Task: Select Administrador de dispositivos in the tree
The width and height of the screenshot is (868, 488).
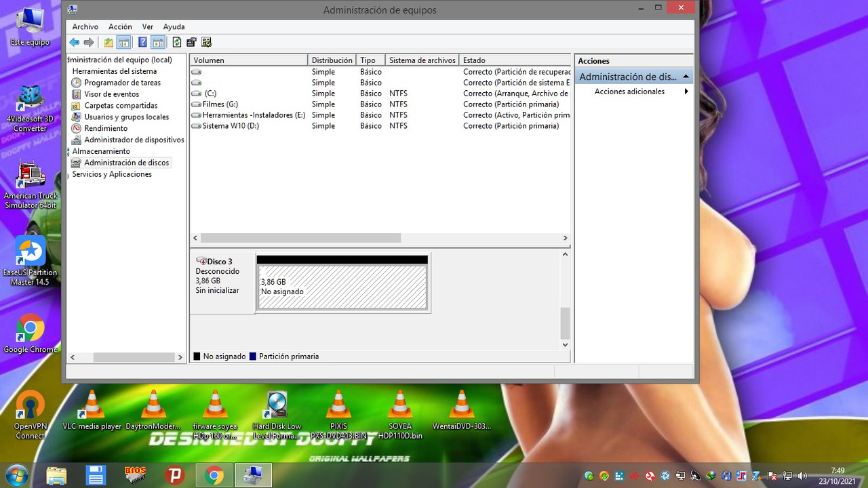Action: tap(133, 139)
